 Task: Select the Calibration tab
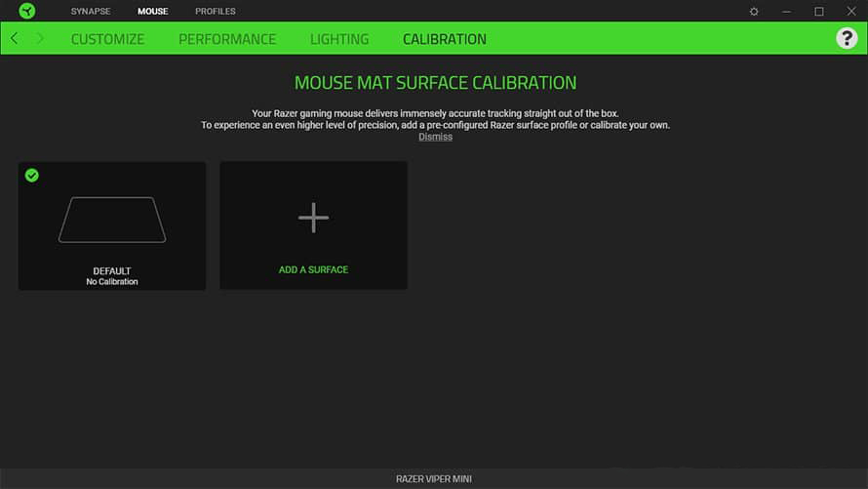tap(445, 39)
